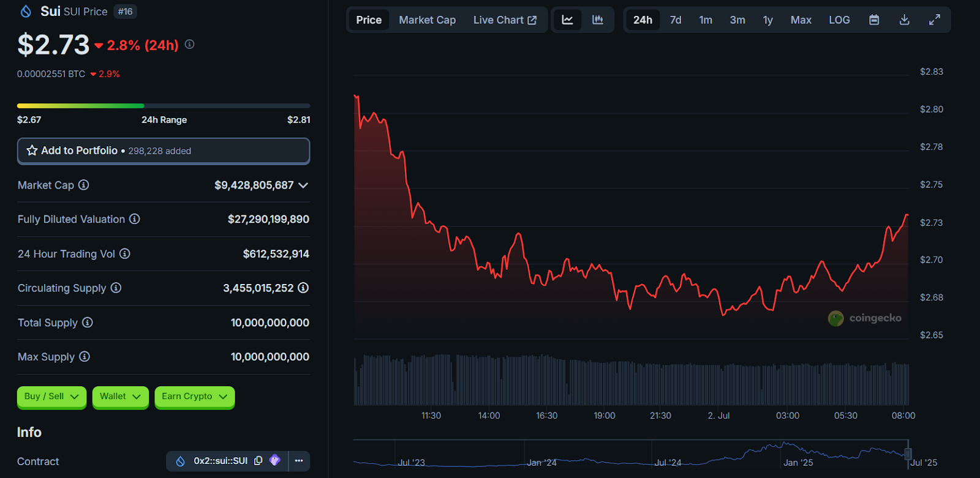Click the $2.81 range high value
The width and height of the screenshot is (980, 478).
[x=299, y=120]
